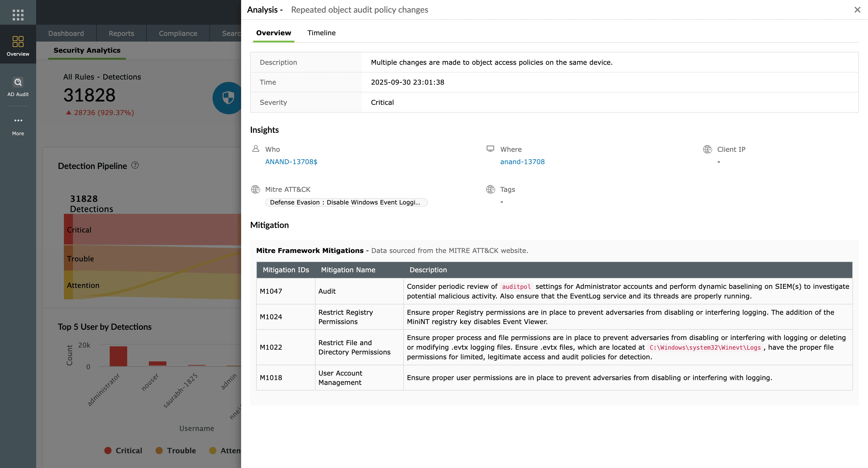
Task: Toggle the Trouble legend swatch
Action: point(159,451)
